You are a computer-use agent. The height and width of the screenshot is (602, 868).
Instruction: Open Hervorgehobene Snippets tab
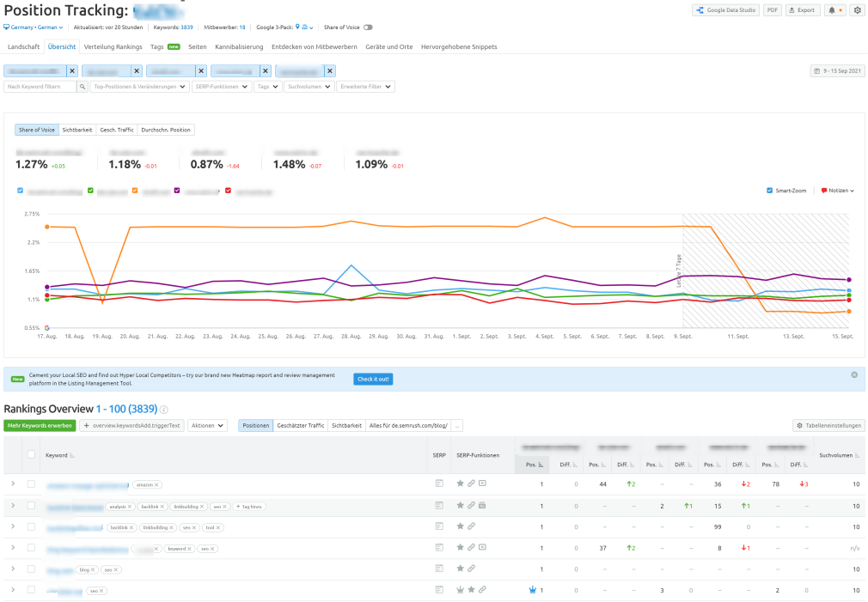tap(459, 47)
